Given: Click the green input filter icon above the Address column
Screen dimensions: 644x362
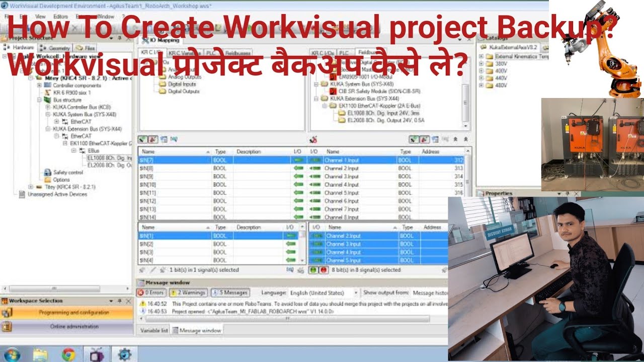Looking at the screenshot, I should pyautogui.click(x=414, y=139).
